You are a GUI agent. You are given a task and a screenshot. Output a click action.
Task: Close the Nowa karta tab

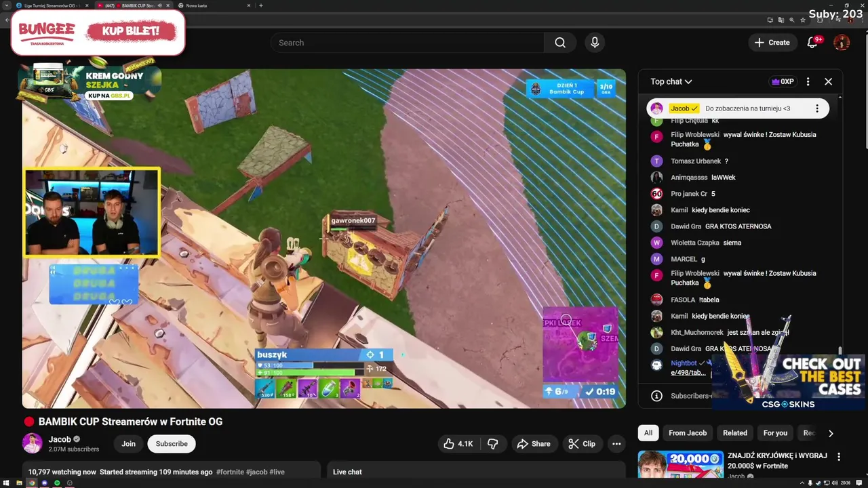pyautogui.click(x=249, y=5)
